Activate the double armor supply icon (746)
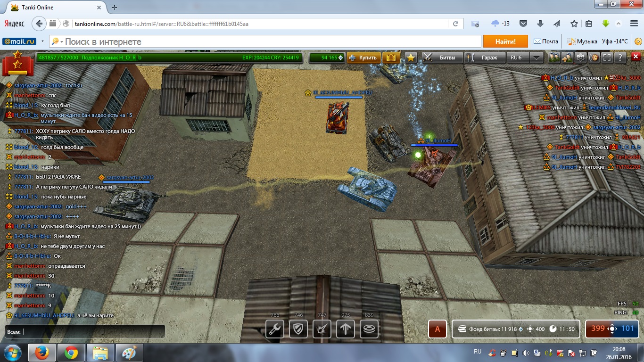 pyautogui.click(x=298, y=329)
